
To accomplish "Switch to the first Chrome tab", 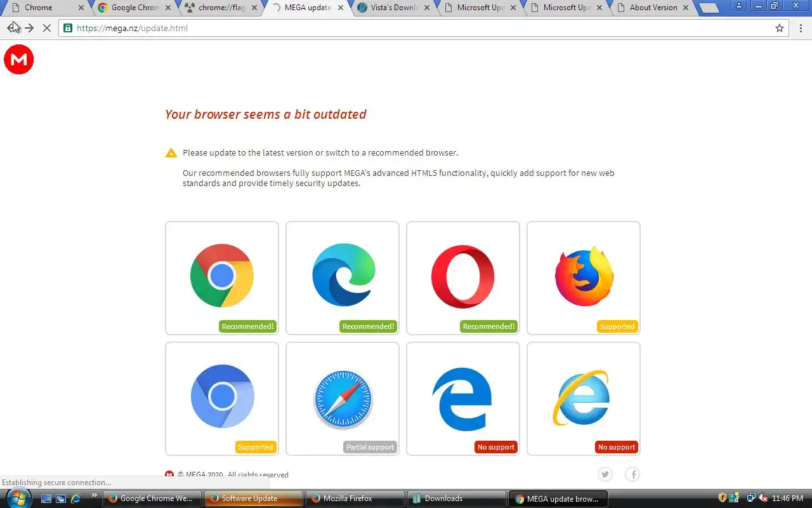I will click(x=46, y=8).
